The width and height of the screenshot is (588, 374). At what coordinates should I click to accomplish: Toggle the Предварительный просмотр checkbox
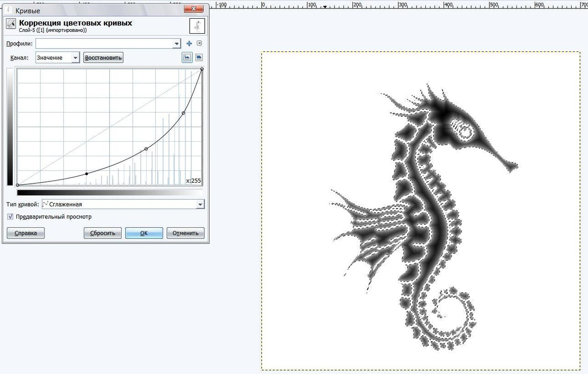(10, 217)
